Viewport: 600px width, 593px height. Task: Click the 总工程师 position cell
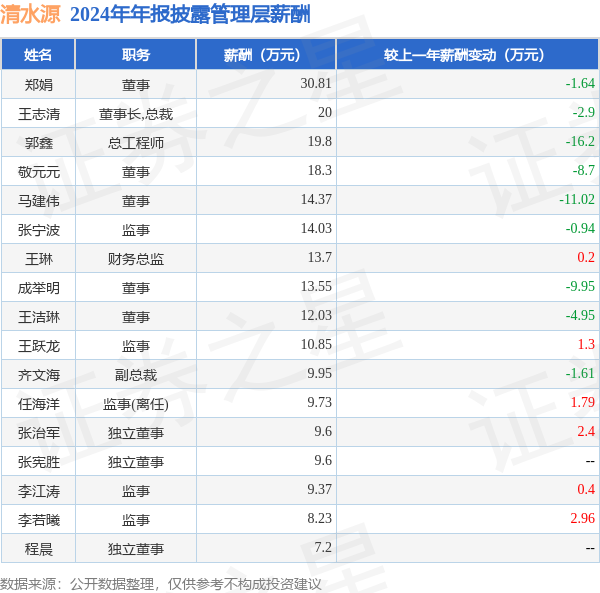(136, 143)
